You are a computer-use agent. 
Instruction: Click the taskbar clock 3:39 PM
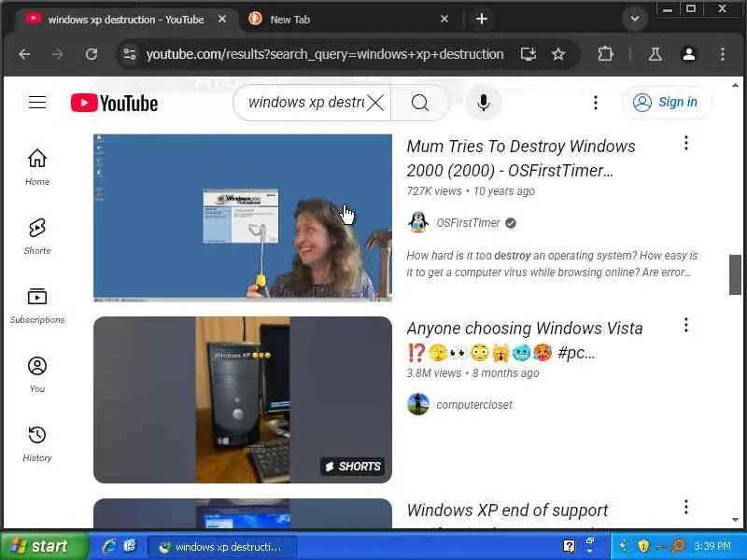point(712,546)
